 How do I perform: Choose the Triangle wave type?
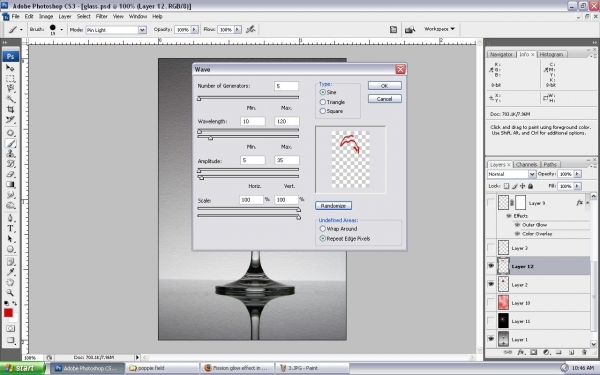coord(323,102)
